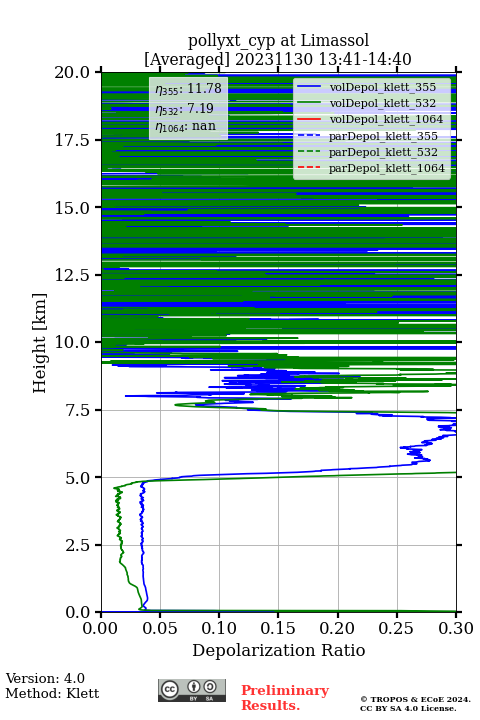The height and width of the screenshot is (720, 480).
Task: Click parDepol_klett_1064 dashed legend entry
Action: [370, 168]
